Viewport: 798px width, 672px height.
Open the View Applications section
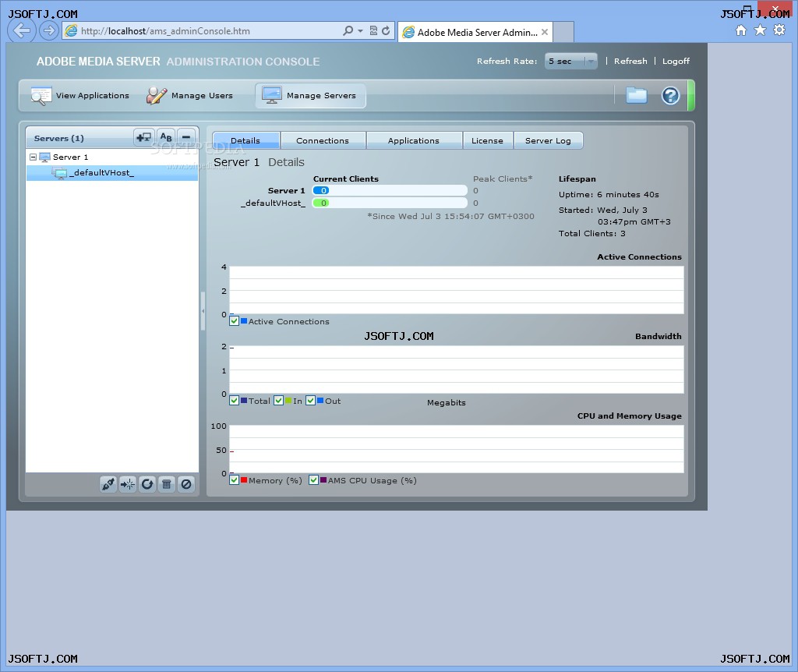click(80, 96)
